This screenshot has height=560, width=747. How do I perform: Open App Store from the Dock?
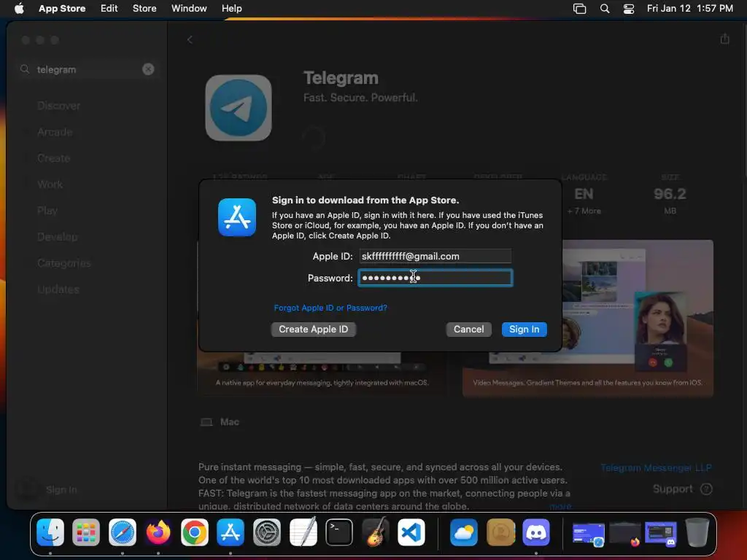231,532
